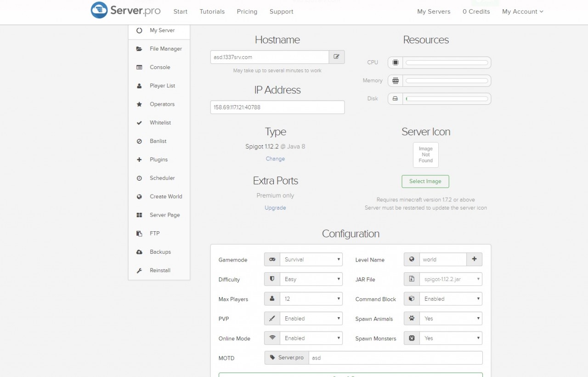This screenshot has width=588, height=377.
Task: Click the Banlist ban-circle icon
Action: click(x=139, y=141)
